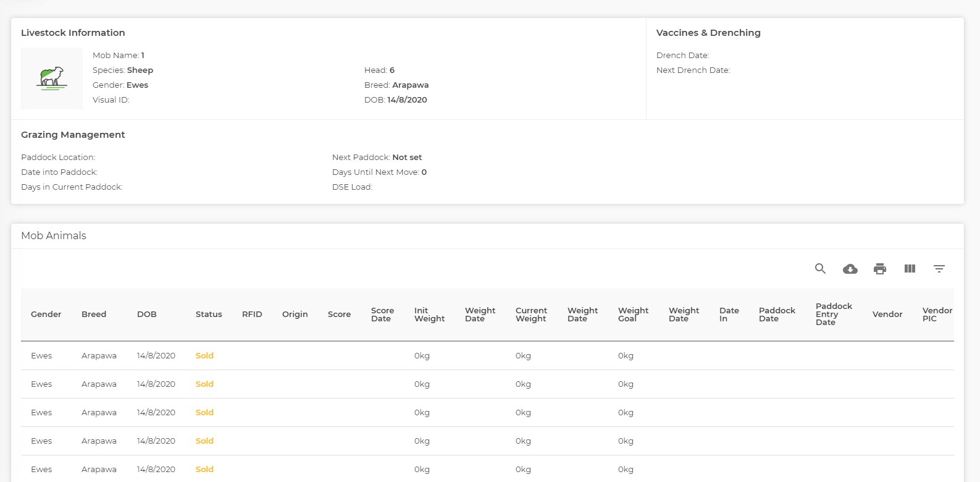
Task: Click the Date In column header
Action: click(729, 315)
